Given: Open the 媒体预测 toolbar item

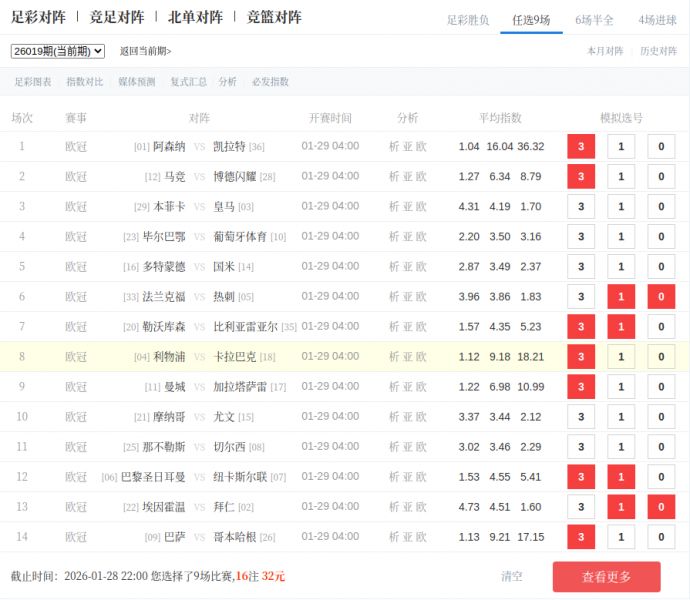Looking at the screenshot, I should coord(137,82).
